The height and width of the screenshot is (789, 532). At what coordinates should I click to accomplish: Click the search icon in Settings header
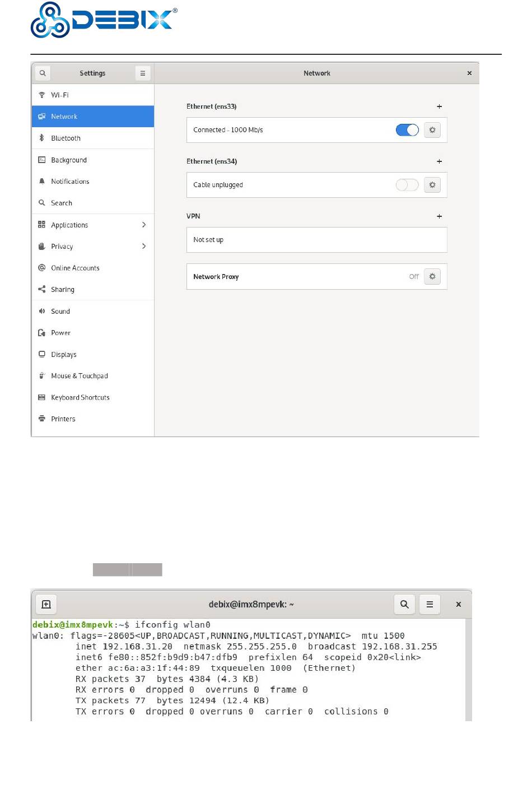coord(43,73)
